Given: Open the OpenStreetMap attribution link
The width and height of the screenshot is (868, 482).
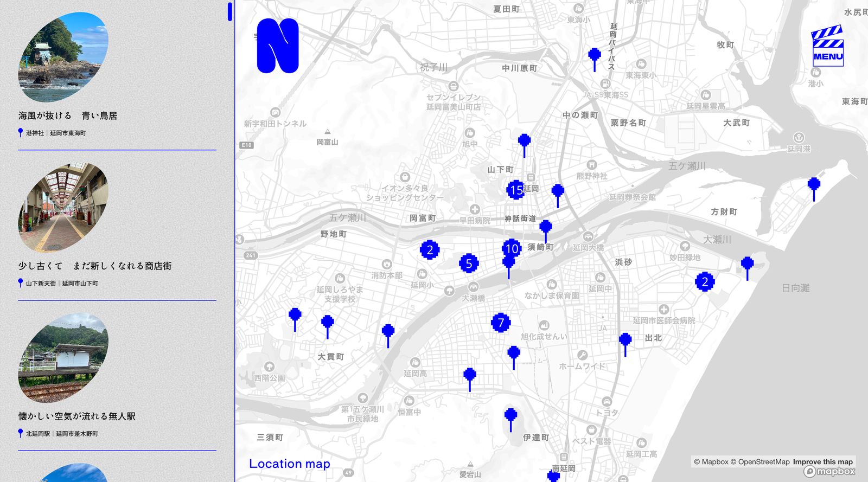Looking at the screenshot, I should click(x=759, y=462).
